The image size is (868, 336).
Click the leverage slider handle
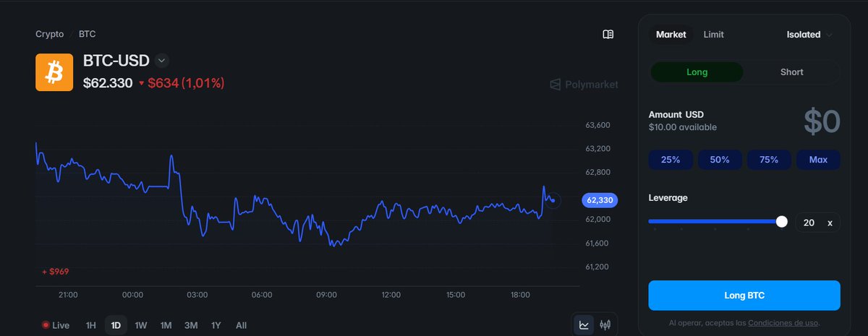tap(781, 222)
